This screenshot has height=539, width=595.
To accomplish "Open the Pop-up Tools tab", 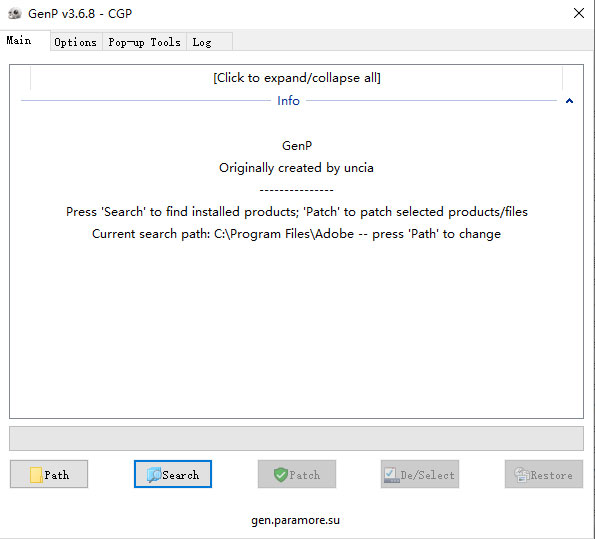I will tap(144, 42).
